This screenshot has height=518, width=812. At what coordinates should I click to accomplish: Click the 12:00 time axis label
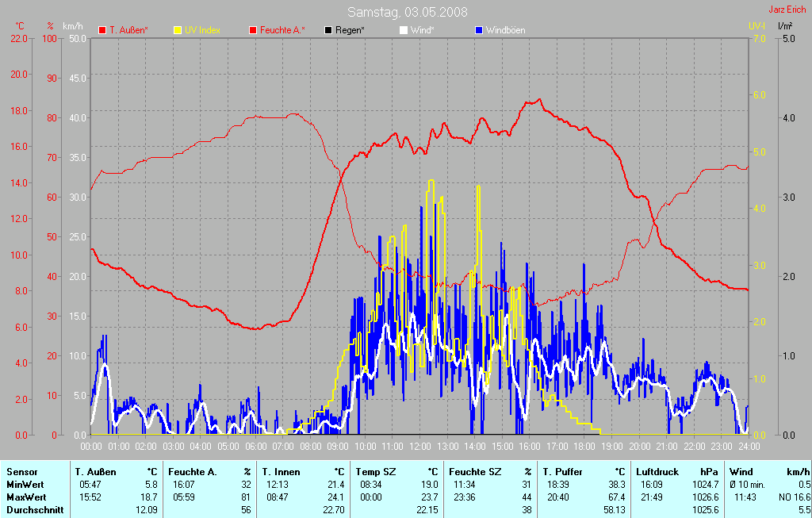tap(420, 447)
